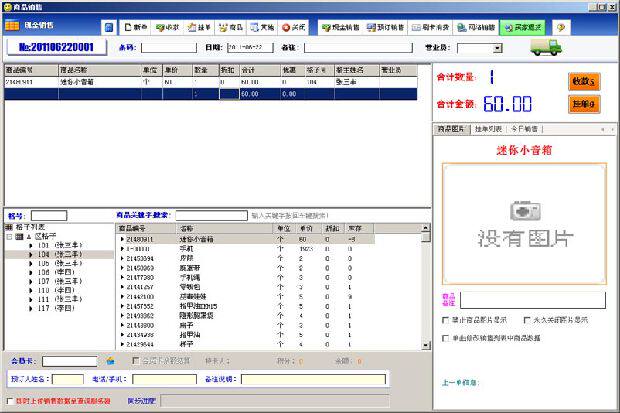Click the A区格子 grid icon in tree
The width and height of the screenshot is (620, 413).
pyautogui.click(x=19, y=237)
